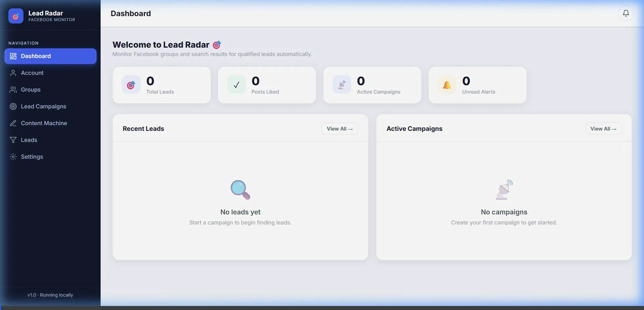Open Lead Campaigns from sidebar
Viewport: 644px width, 310px height.
pos(50,106)
